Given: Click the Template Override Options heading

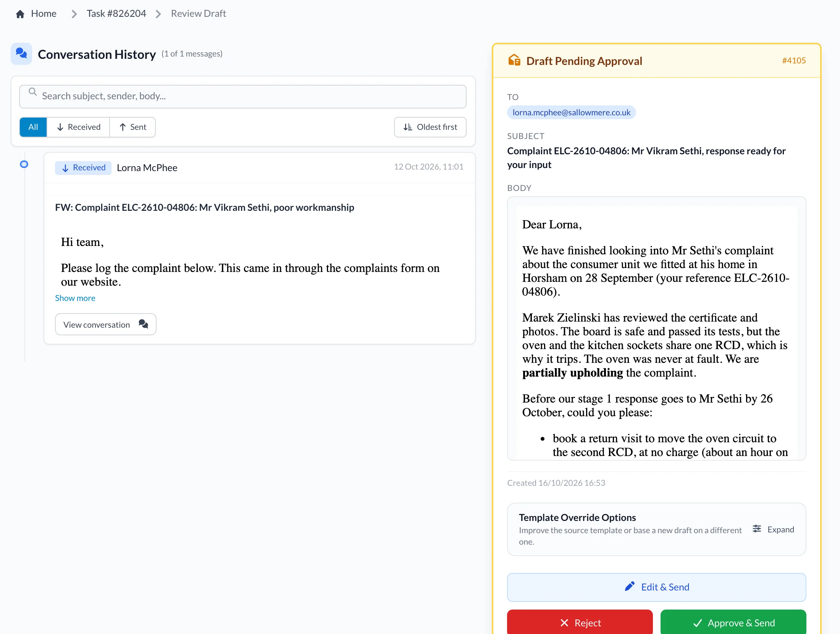Looking at the screenshot, I should [x=577, y=518].
